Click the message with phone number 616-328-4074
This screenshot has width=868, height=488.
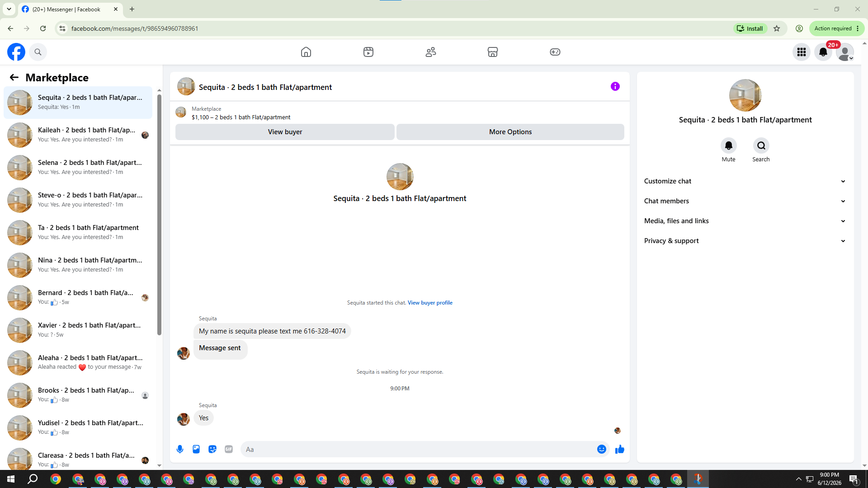[x=272, y=331]
